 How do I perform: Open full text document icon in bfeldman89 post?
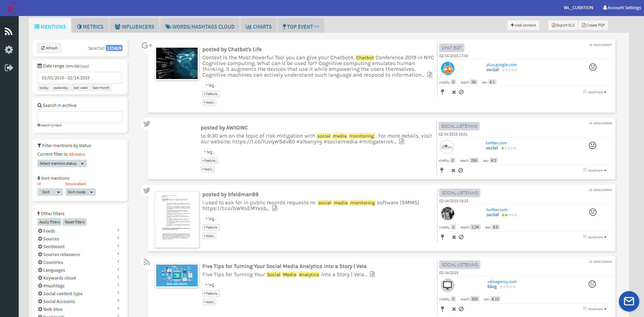pyautogui.click(x=275, y=208)
